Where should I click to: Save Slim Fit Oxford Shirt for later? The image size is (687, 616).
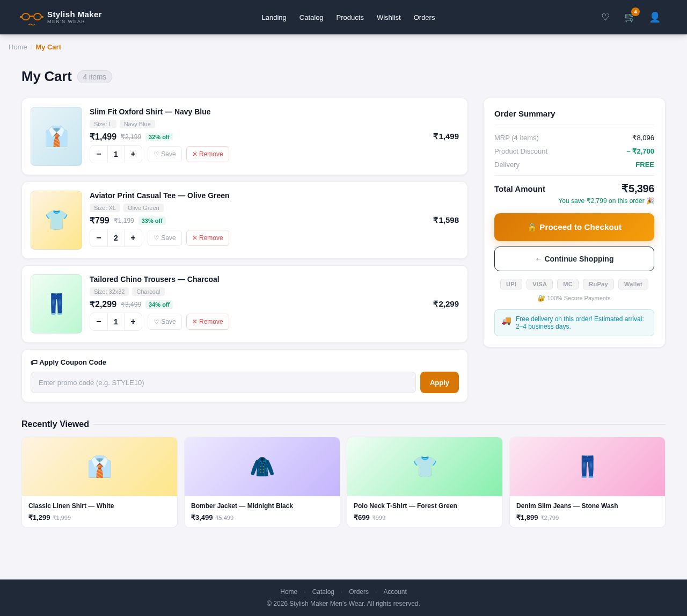(x=165, y=154)
